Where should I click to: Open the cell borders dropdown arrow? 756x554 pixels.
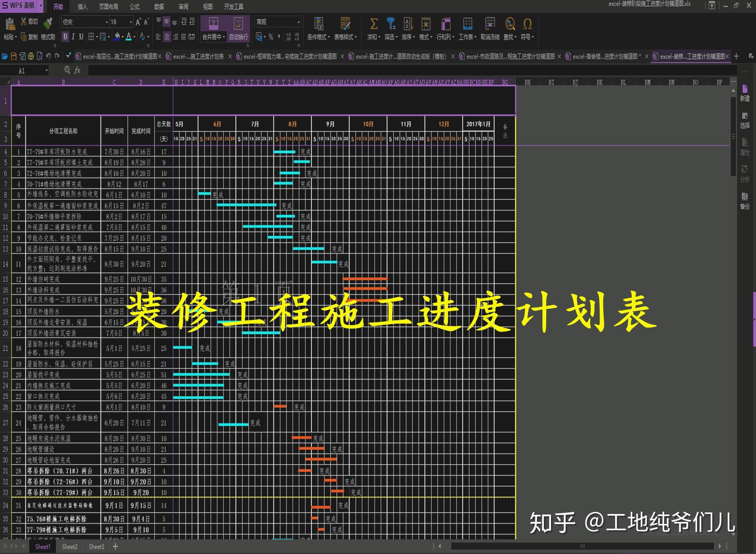pyautogui.click(x=97, y=37)
